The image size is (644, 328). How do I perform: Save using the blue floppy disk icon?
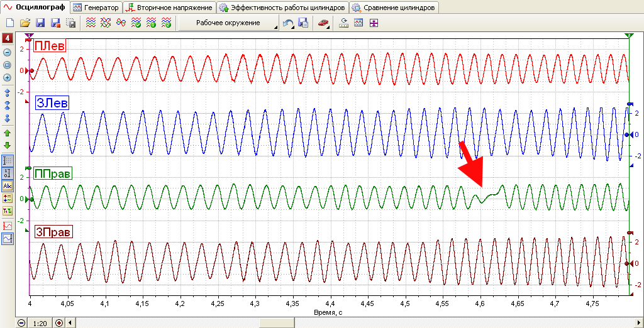[41, 23]
